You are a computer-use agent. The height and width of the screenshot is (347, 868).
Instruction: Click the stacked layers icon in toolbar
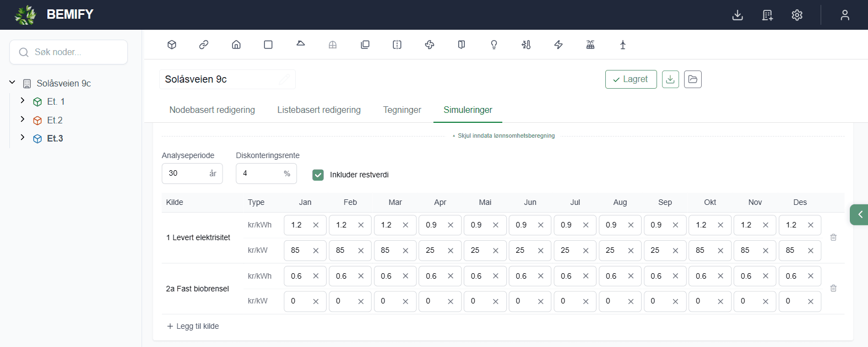point(365,45)
